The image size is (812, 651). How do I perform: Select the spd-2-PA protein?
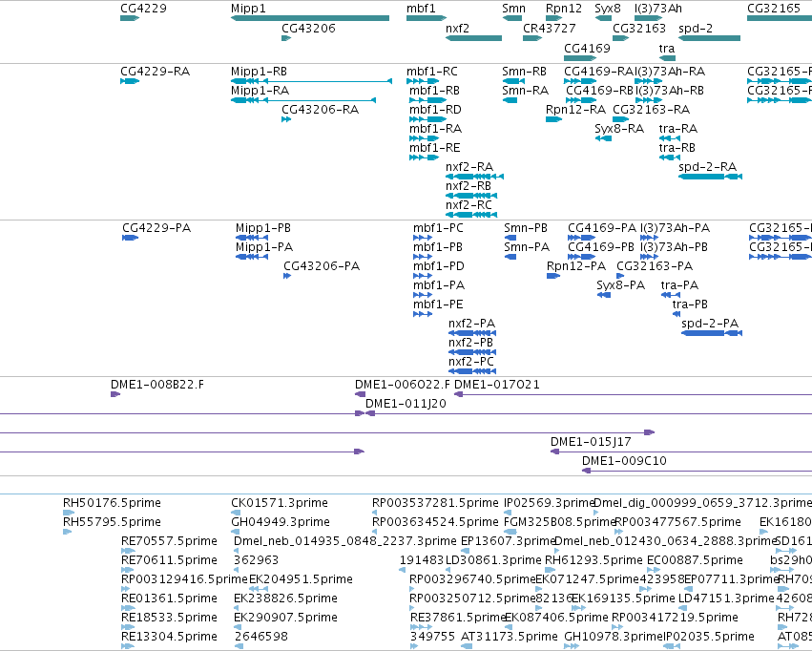pos(712,333)
